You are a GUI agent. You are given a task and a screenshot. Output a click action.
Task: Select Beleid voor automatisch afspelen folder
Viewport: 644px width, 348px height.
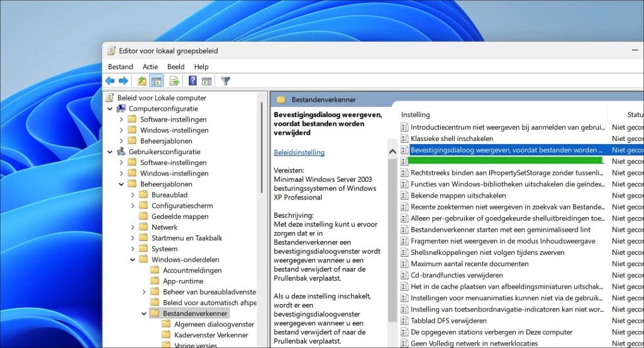point(209,303)
